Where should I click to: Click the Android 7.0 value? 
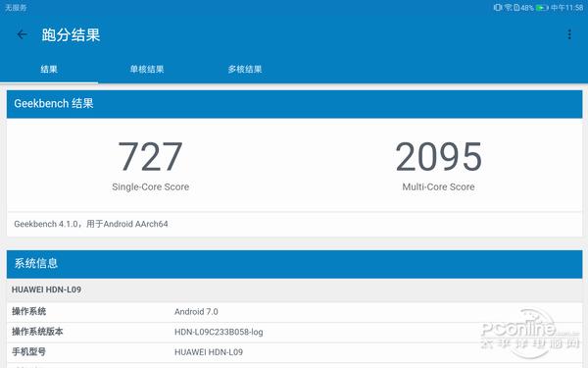[x=196, y=312]
